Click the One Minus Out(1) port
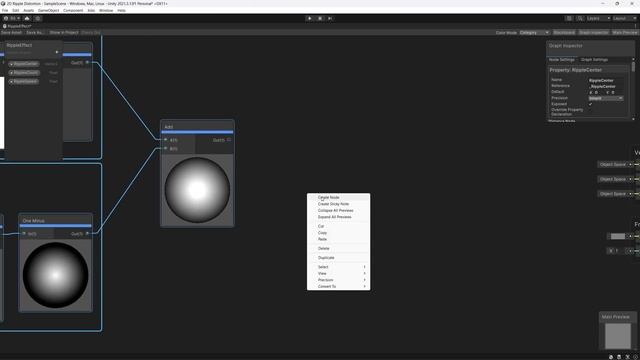 point(87,233)
